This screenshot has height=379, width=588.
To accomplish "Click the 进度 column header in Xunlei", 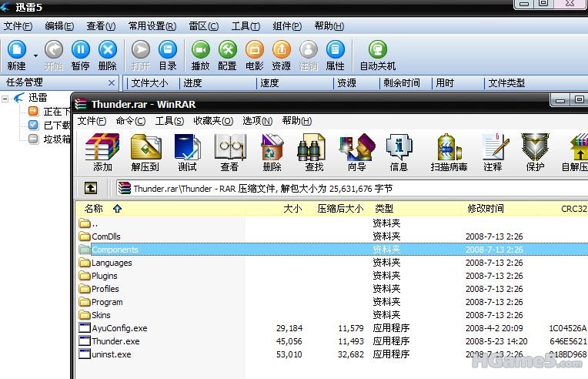I will click(x=192, y=83).
